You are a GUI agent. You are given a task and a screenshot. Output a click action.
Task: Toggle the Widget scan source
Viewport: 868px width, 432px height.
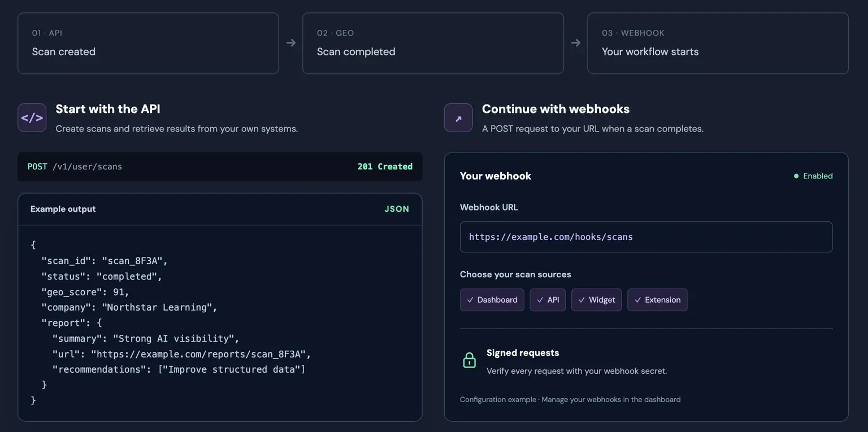597,300
